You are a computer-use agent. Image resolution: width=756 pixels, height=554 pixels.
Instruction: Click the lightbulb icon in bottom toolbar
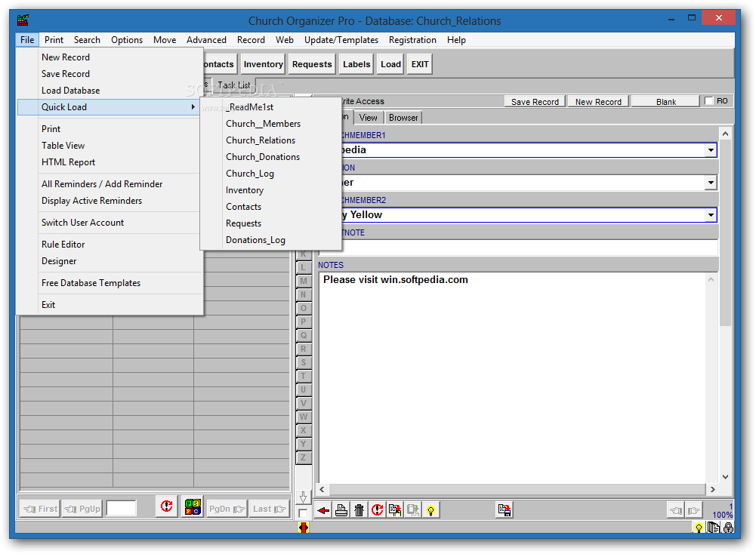coord(430,510)
